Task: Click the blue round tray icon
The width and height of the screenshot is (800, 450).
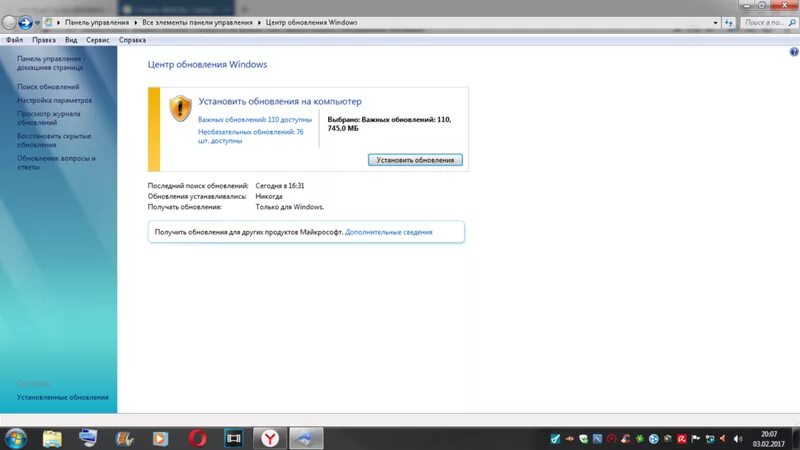Action: pyautogui.click(x=654, y=439)
